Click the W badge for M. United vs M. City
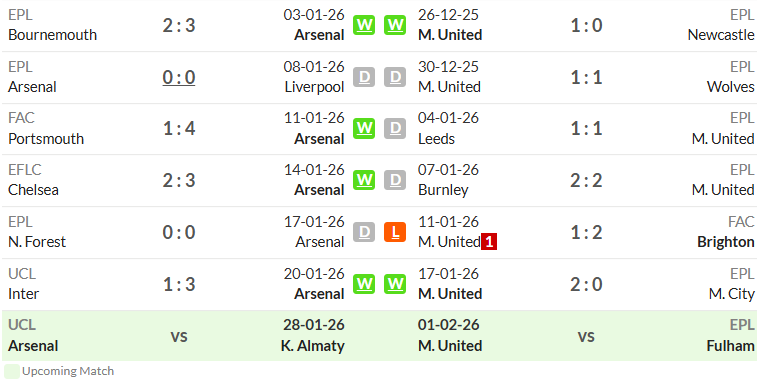 coord(395,284)
